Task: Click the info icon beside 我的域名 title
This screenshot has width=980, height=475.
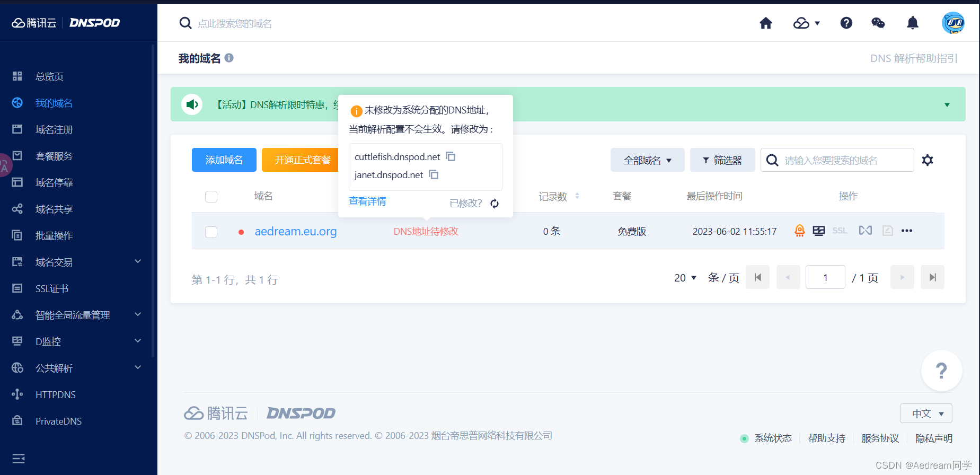Action: pyautogui.click(x=229, y=58)
